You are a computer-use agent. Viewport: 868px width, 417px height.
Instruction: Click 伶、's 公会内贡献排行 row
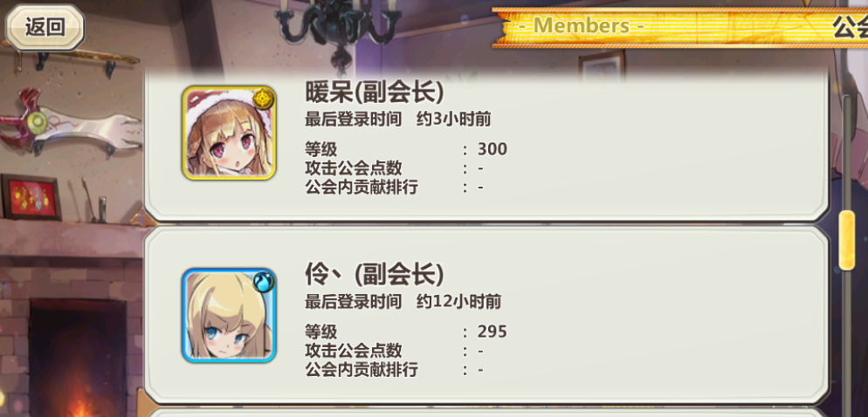click(x=395, y=369)
